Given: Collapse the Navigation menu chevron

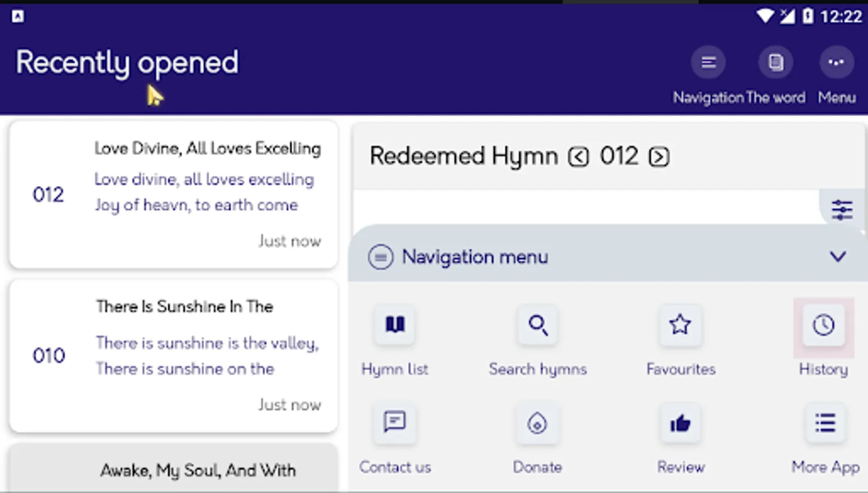Looking at the screenshot, I should (x=838, y=256).
